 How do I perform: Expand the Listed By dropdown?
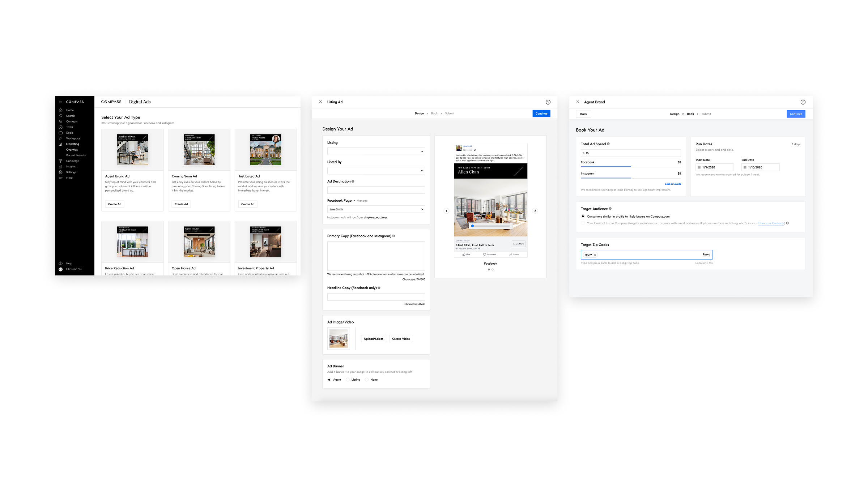tap(376, 171)
